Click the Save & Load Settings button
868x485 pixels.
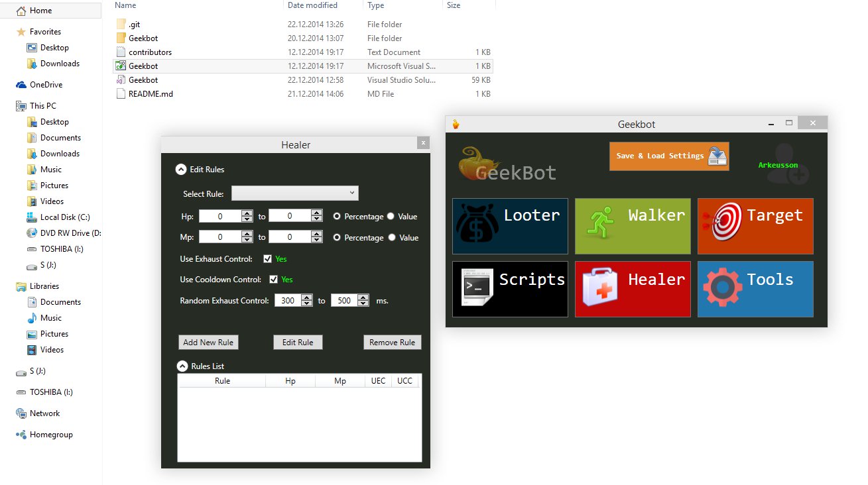(x=669, y=156)
